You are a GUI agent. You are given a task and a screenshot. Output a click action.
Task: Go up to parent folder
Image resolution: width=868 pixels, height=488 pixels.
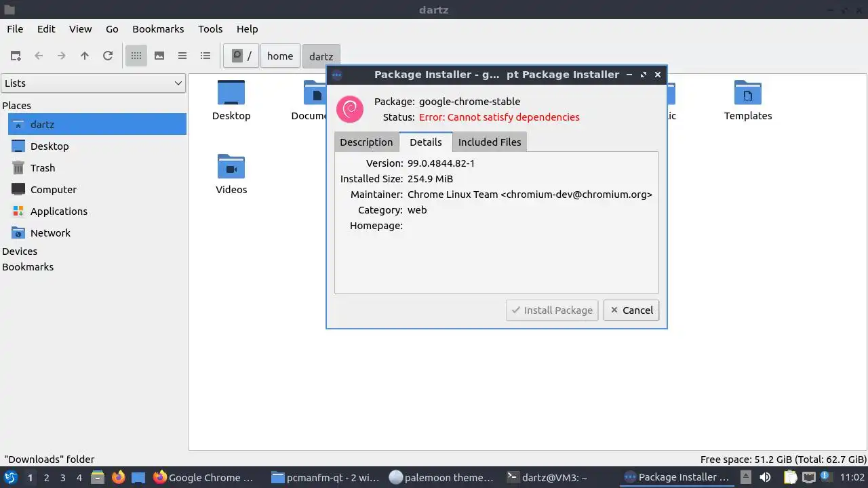tap(85, 56)
